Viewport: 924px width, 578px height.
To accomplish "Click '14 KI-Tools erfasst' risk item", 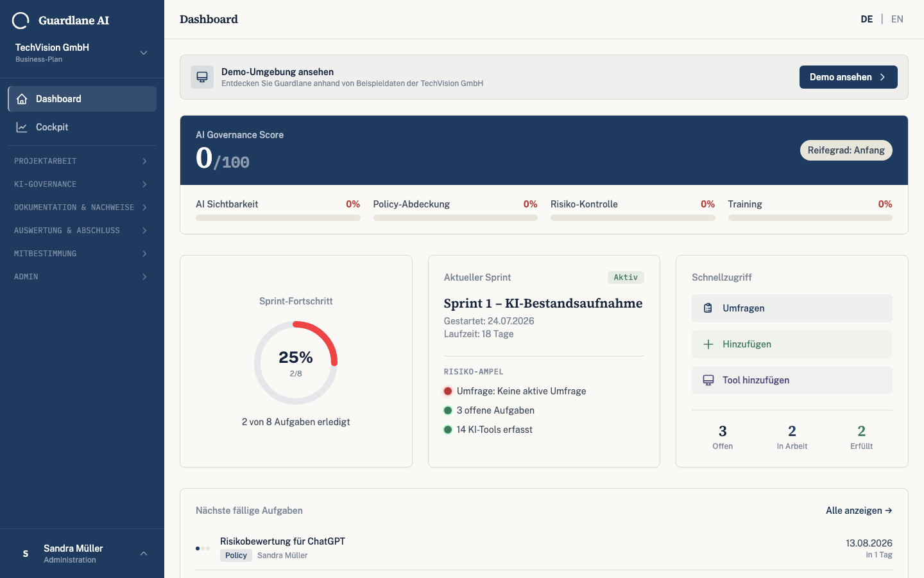I will pos(488,430).
